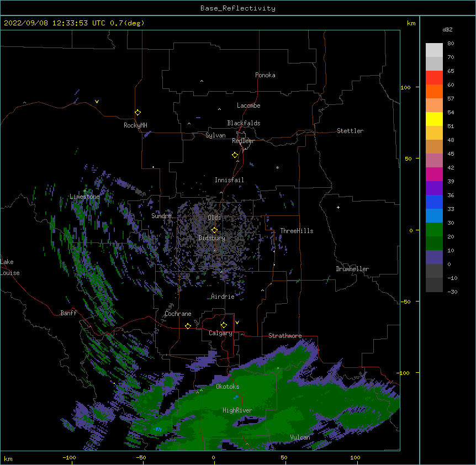Click the green 30 dBZ legend swatch
Viewport: 476px width, 465px height.
[x=434, y=230]
